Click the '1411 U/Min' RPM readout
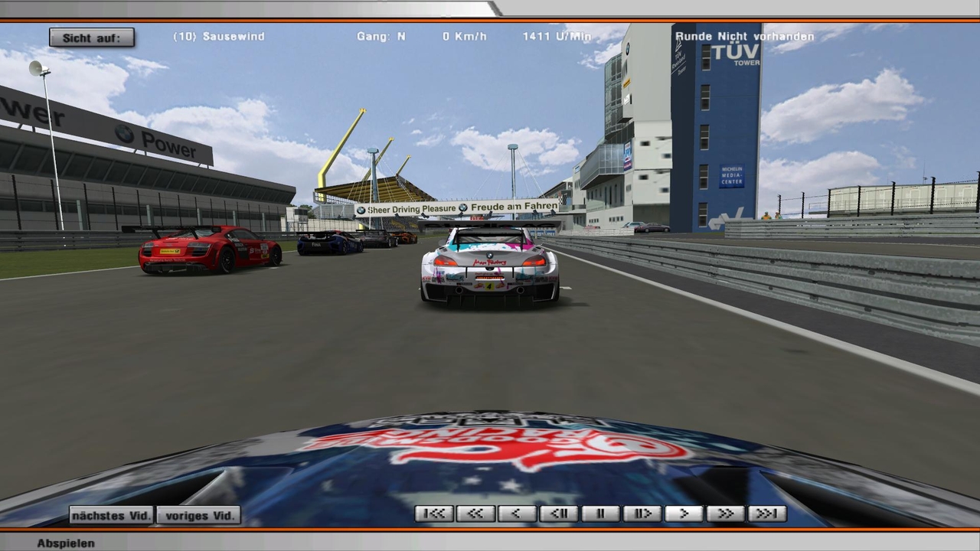The width and height of the screenshot is (980, 551). [x=557, y=37]
